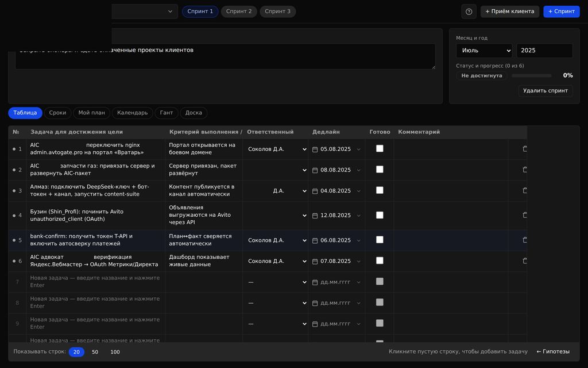Screen dimensions: 588x368
Task: Open calendar icon in empty row 7
Action: (315, 282)
